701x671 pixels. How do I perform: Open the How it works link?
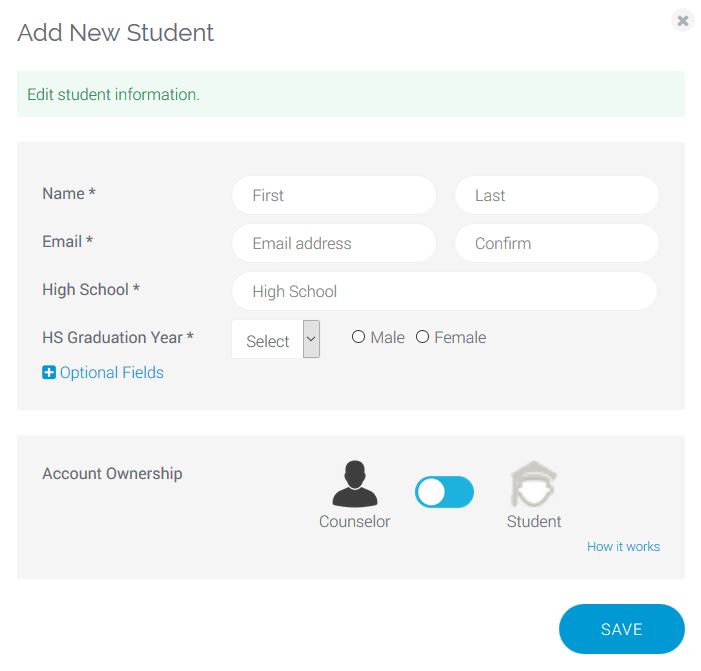tap(623, 546)
